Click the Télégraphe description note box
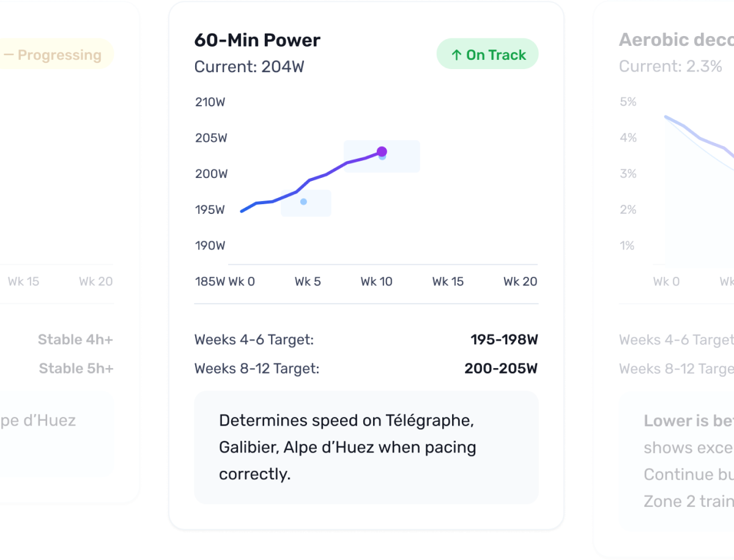734x560 pixels. [x=366, y=448]
